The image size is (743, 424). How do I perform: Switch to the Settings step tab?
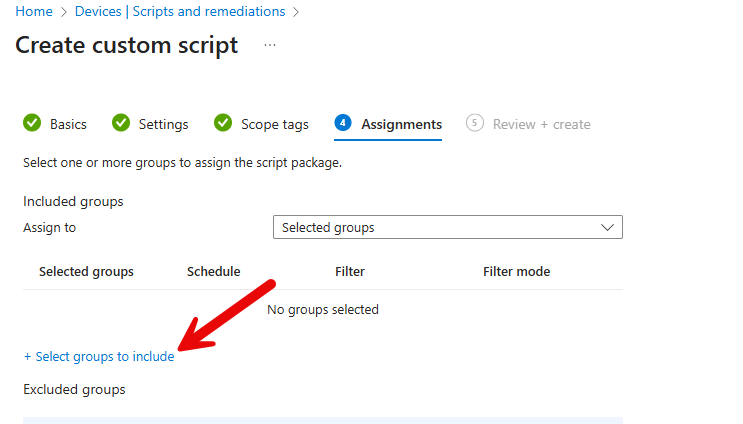pos(163,124)
